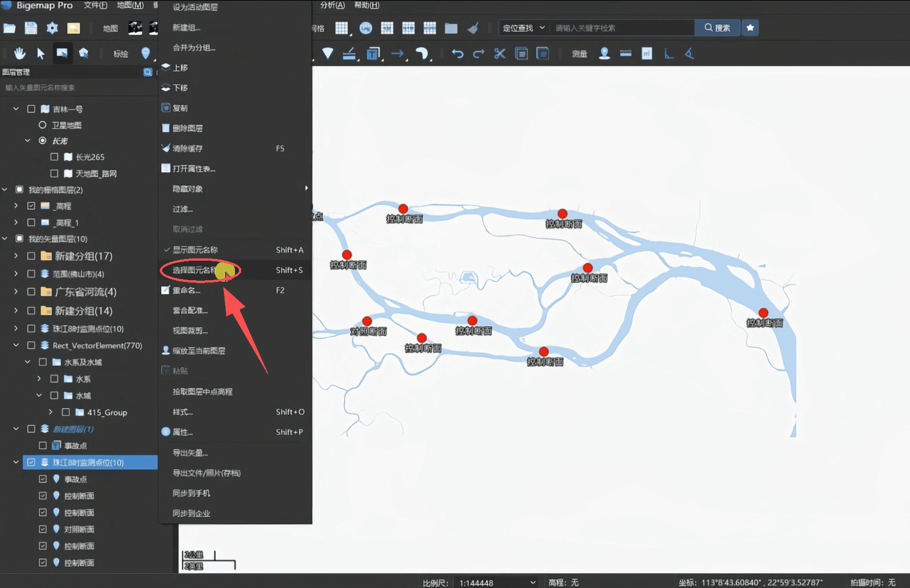The height and width of the screenshot is (588, 910).
Task: Select the placemark pin drawing tool
Action: [146, 53]
